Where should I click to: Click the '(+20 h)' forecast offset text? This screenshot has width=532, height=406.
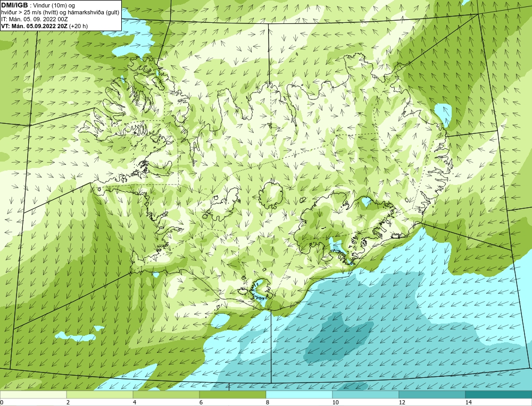(78, 26)
